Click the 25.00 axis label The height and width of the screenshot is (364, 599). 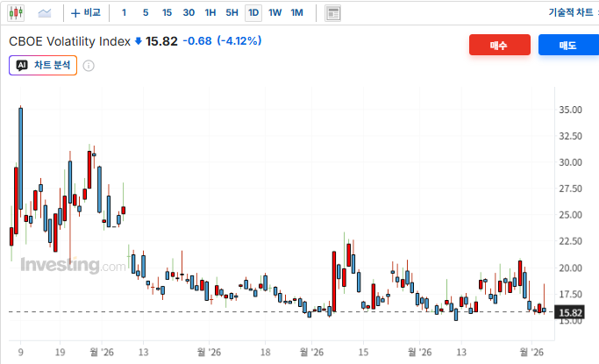click(570, 215)
